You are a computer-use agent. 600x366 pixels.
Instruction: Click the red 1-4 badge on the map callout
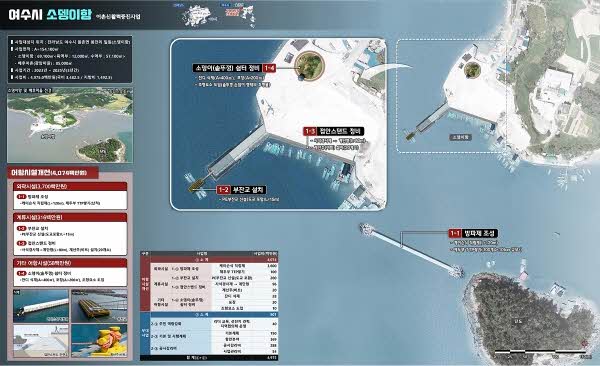click(x=269, y=68)
